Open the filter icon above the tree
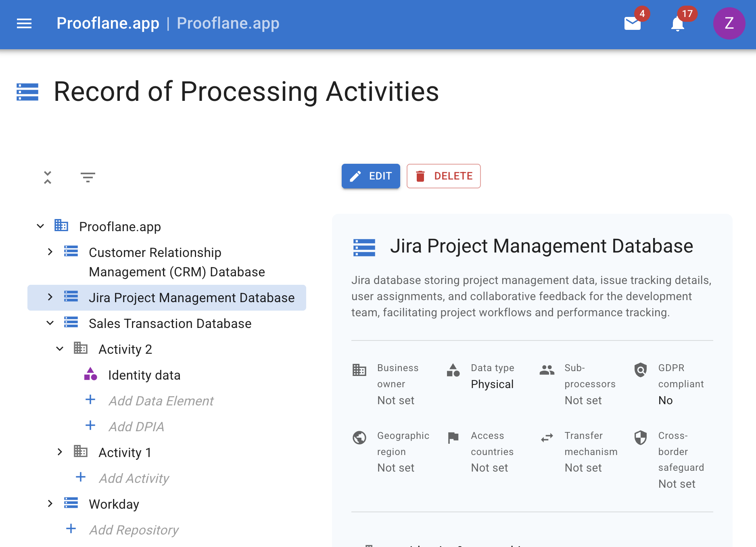The image size is (756, 547). (88, 177)
